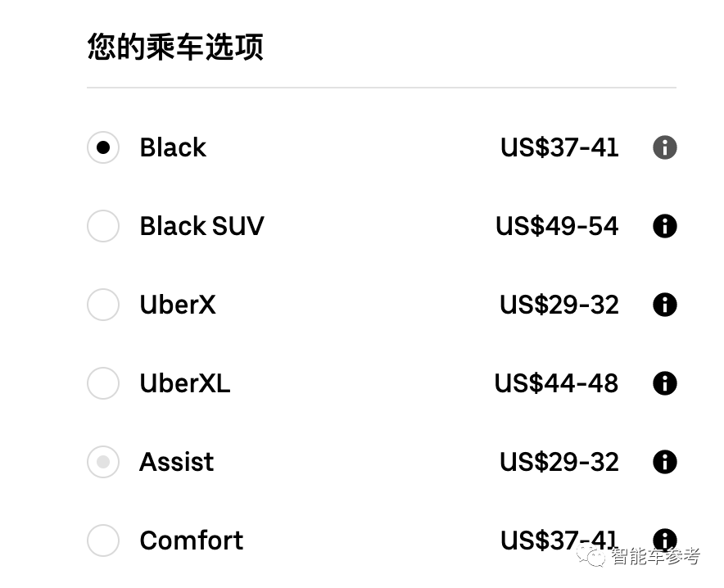
Task: Open info icon for Black ride
Action: click(664, 147)
